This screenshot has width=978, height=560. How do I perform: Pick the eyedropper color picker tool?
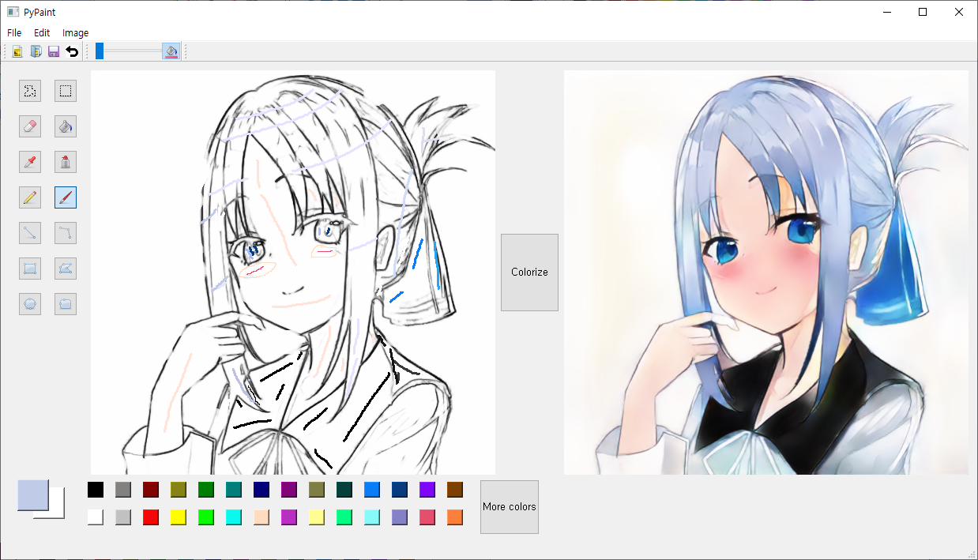[30, 162]
